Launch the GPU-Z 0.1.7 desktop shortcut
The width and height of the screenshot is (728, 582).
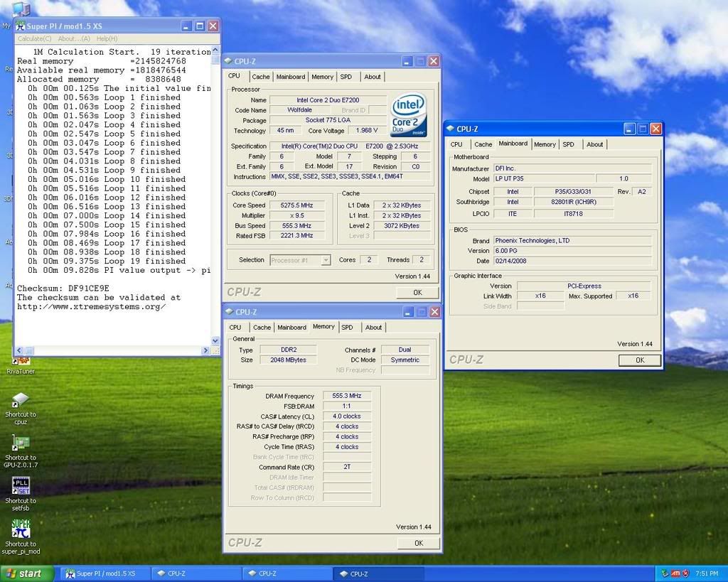coord(21,451)
